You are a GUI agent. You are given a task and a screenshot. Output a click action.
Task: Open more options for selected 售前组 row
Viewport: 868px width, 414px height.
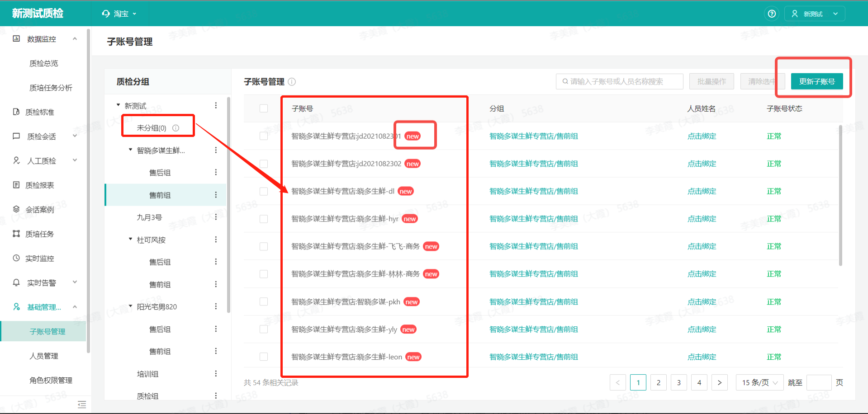216,195
